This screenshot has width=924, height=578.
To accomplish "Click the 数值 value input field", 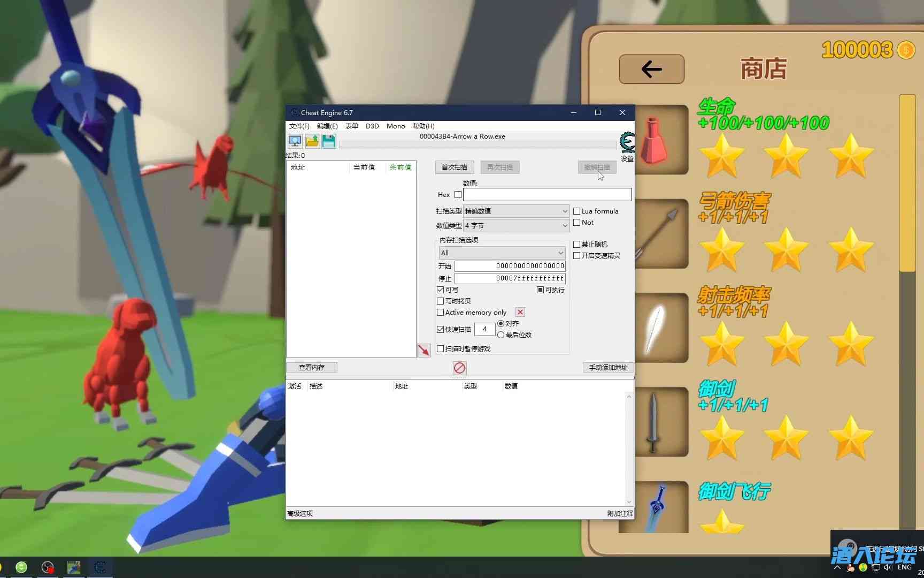I will (547, 195).
